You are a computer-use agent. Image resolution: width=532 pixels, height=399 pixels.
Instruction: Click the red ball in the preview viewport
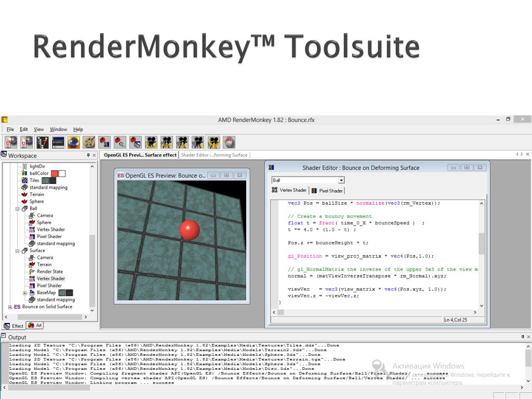189,230
